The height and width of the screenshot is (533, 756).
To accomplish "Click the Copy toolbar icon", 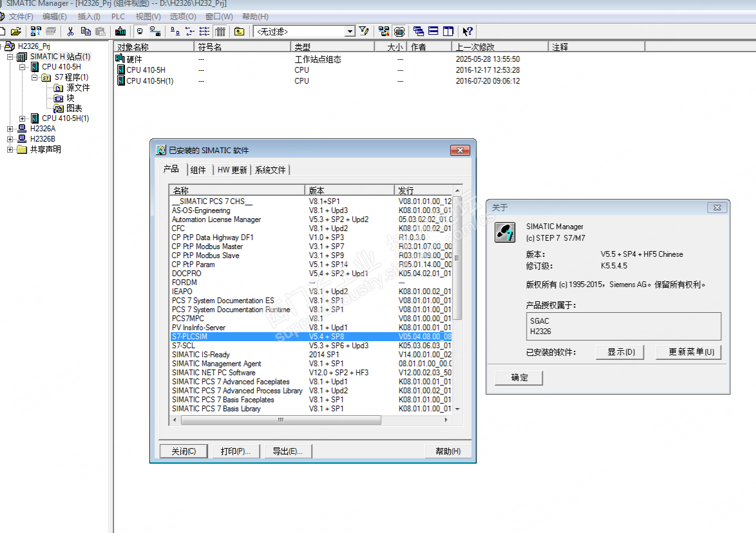I will (x=86, y=31).
